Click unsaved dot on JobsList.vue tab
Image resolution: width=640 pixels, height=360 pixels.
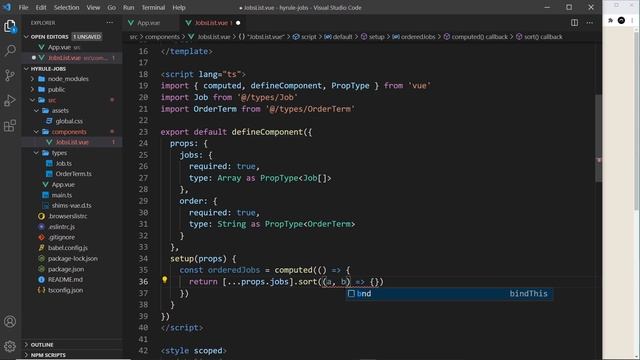pyautogui.click(x=238, y=23)
